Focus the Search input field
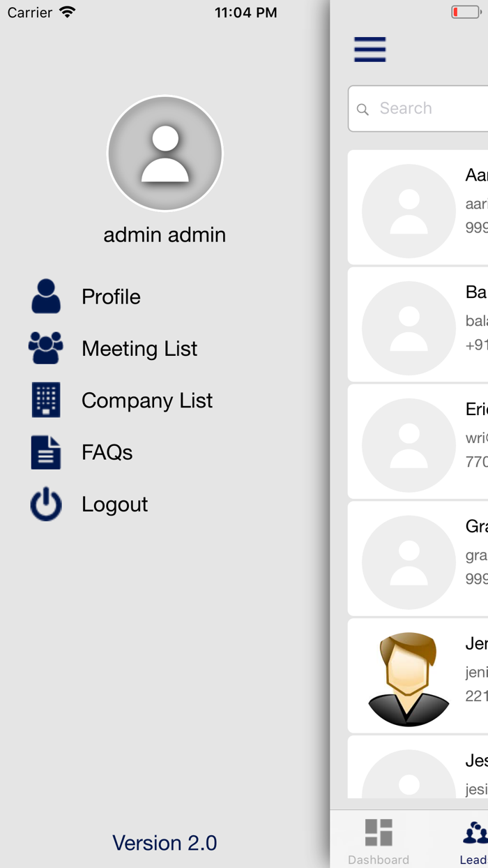The height and width of the screenshot is (868, 488). (x=431, y=109)
